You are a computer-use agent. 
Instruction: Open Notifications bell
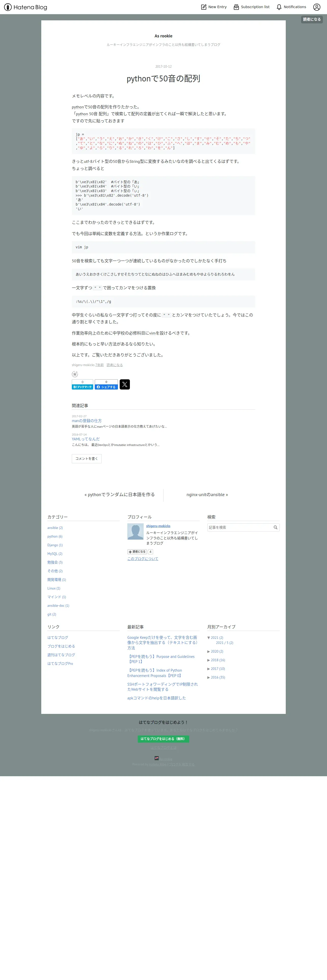click(279, 7)
